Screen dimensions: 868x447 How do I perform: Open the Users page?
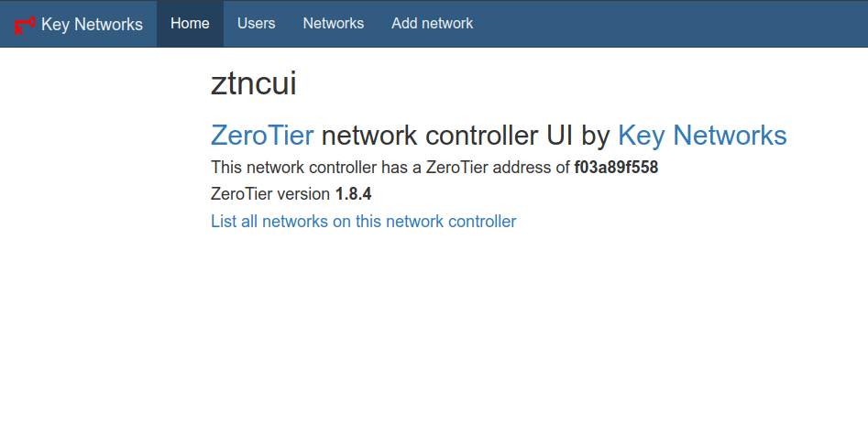(x=256, y=24)
